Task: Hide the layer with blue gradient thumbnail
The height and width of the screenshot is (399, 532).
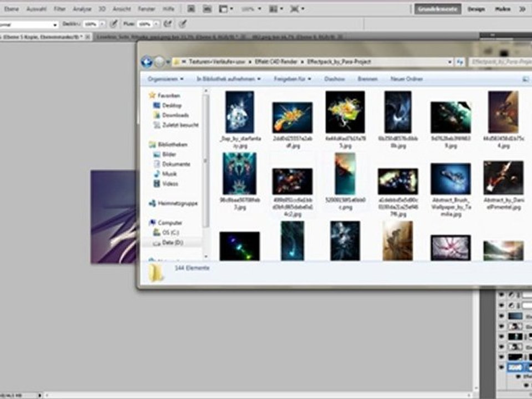Action: click(502, 316)
